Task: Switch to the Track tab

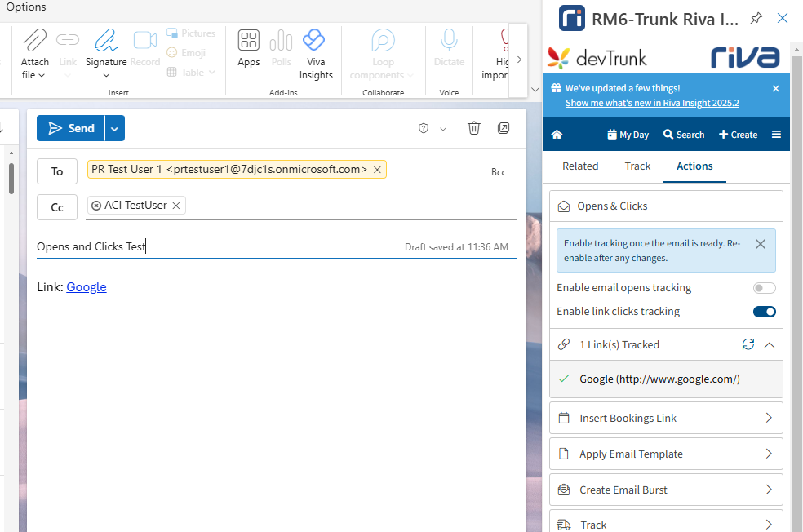Action: pyautogui.click(x=637, y=166)
